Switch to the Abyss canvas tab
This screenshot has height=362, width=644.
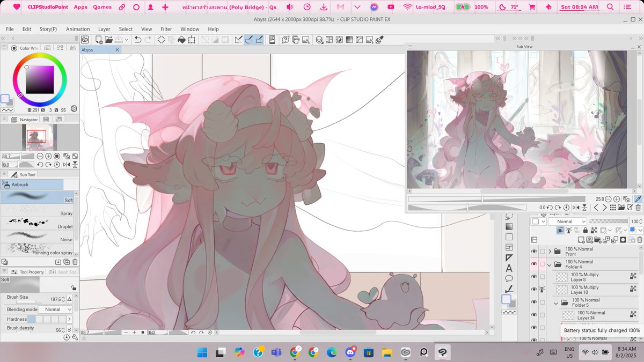pos(100,49)
